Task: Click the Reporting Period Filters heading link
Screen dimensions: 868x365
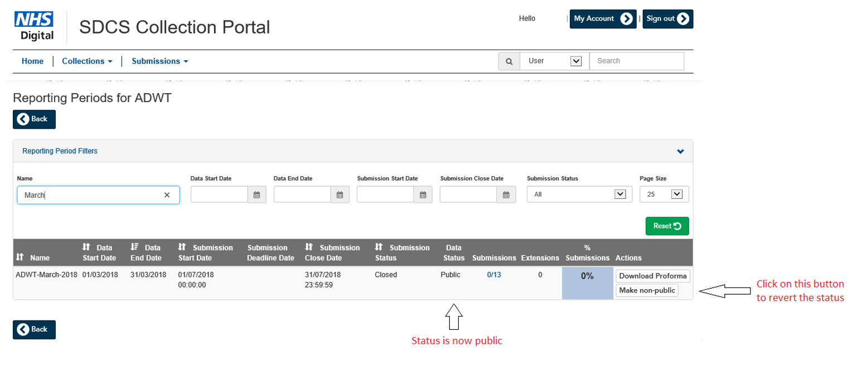Action: tap(60, 151)
